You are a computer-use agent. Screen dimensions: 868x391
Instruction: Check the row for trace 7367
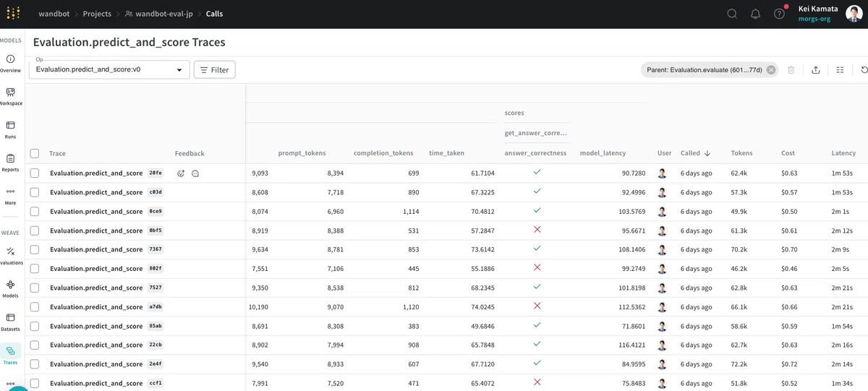(35, 249)
